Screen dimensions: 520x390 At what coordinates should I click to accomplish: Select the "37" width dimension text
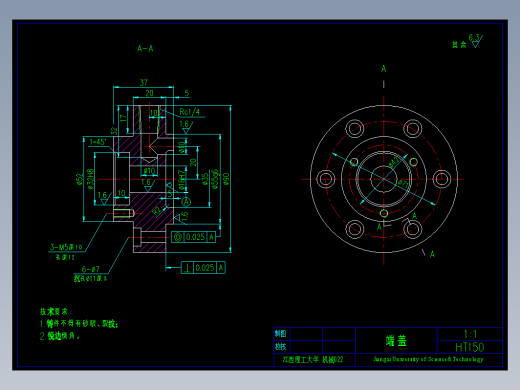point(143,82)
